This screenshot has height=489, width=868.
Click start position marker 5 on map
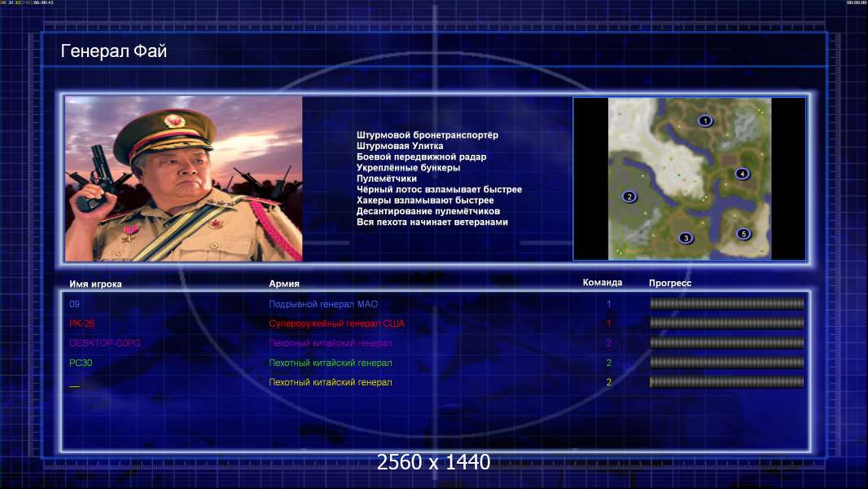tap(744, 234)
